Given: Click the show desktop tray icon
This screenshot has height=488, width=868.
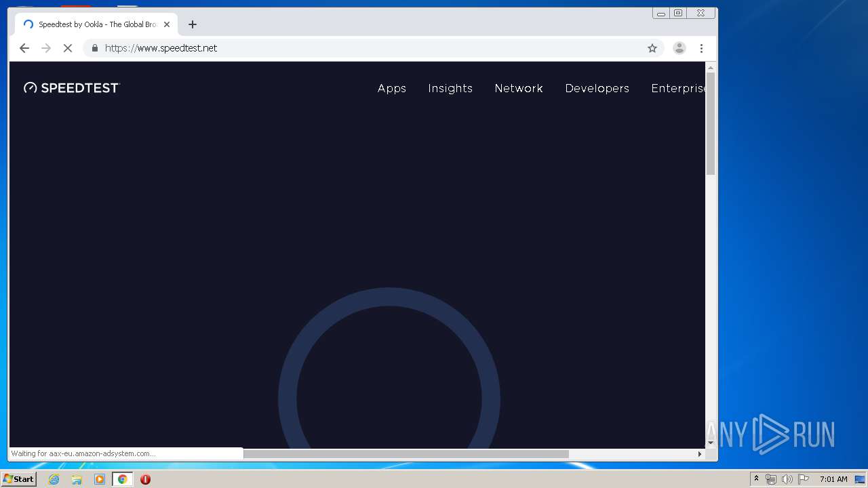Looking at the screenshot, I should point(861,479).
